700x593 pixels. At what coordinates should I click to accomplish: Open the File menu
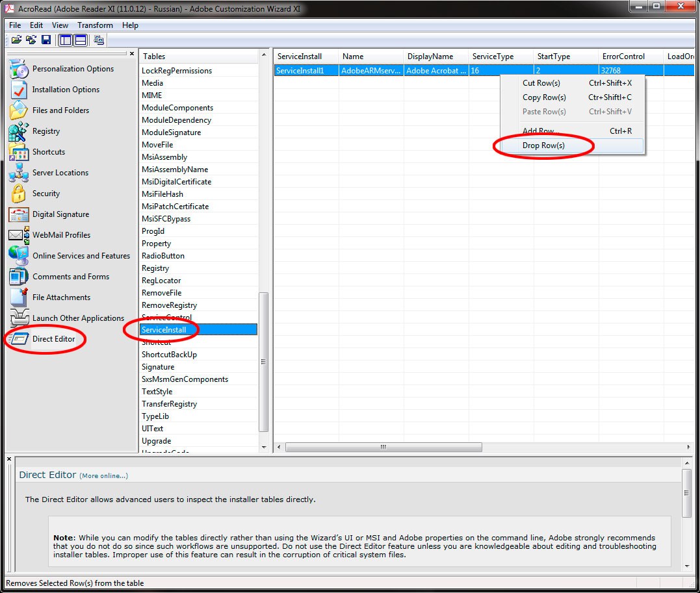(15, 25)
